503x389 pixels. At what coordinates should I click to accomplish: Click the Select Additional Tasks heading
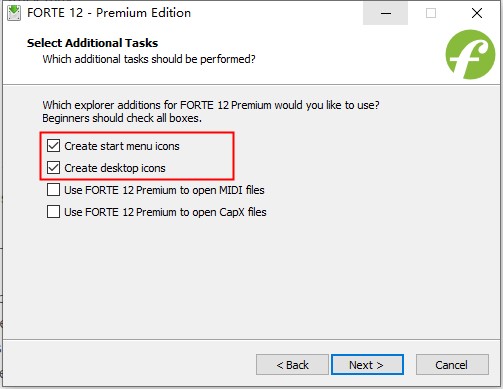(92, 43)
